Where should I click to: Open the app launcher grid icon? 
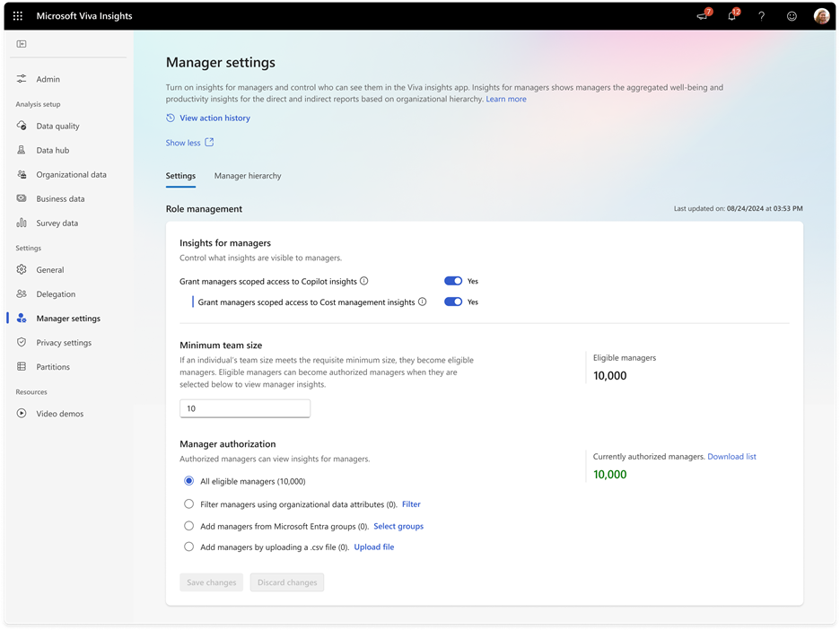pyautogui.click(x=18, y=16)
